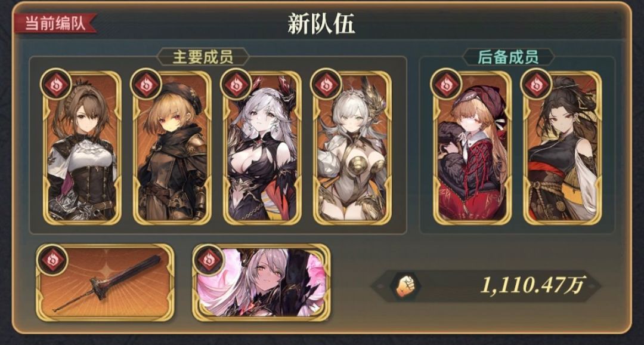Click the 当前编队 red ribbon tag
644x345 pixels.
click(55, 23)
